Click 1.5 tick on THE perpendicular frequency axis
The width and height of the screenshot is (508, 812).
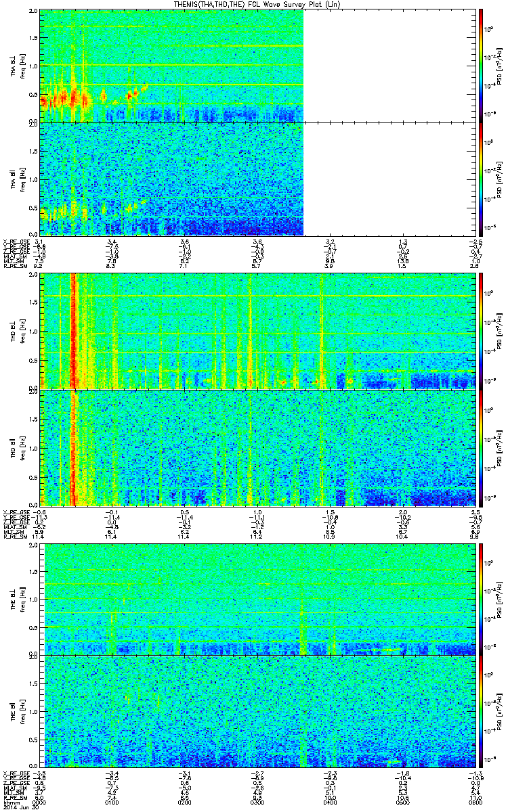(34, 571)
